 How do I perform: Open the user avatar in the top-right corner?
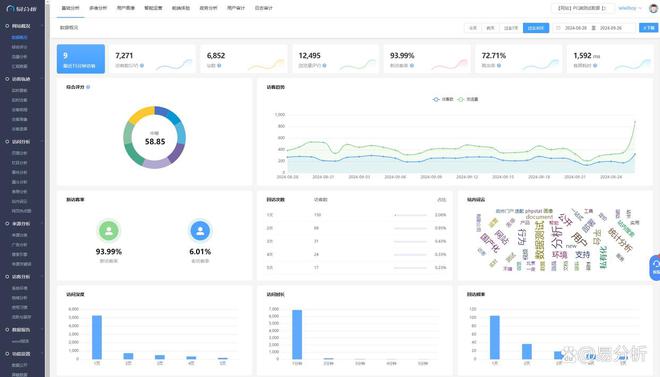pyautogui.click(x=653, y=8)
